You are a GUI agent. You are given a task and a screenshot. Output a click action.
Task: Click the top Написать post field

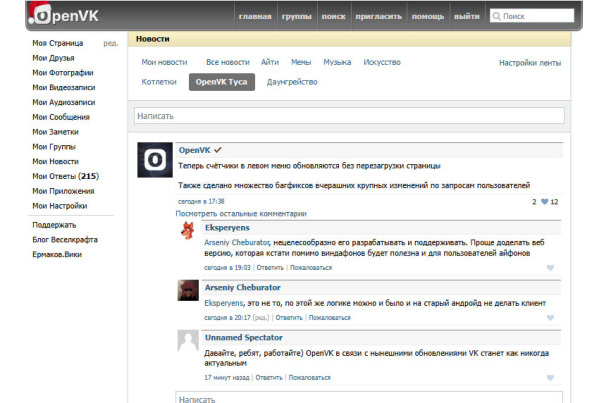click(x=349, y=116)
